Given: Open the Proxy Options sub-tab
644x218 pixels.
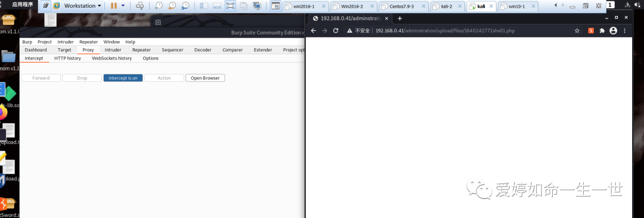Looking at the screenshot, I should pos(151,58).
